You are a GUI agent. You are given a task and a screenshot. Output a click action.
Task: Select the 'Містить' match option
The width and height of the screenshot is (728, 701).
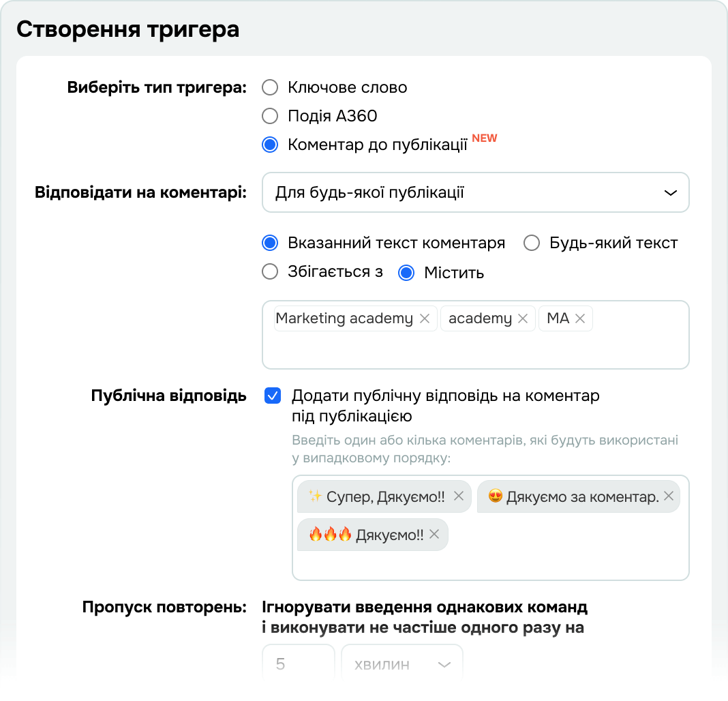pos(407,273)
